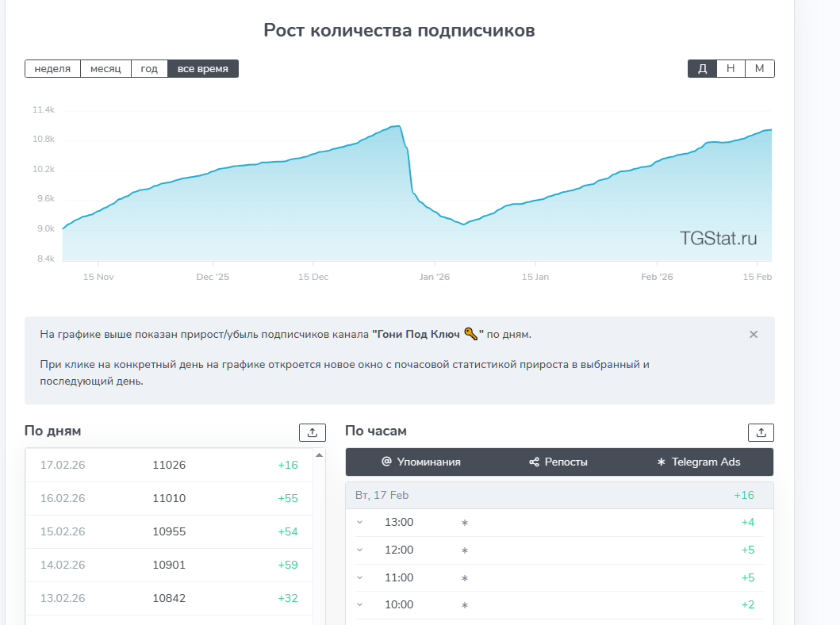Switch to the Репосты tab
The width and height of the screenshot is (840, 625).
(x=558, y=462)
